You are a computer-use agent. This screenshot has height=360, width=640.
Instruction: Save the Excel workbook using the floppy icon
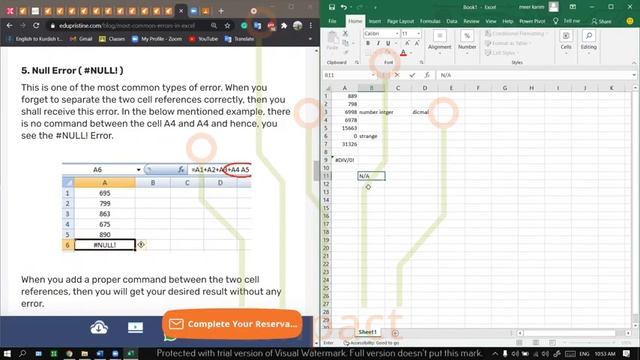332,7
